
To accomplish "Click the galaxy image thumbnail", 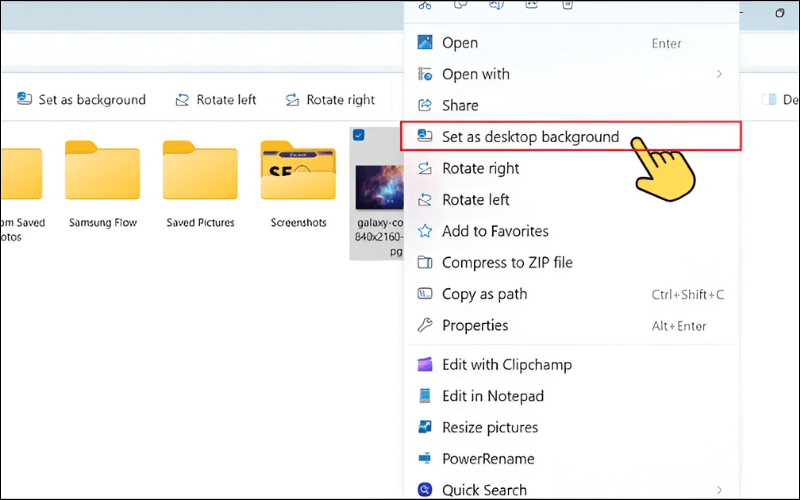I will [x=379, y=187].
